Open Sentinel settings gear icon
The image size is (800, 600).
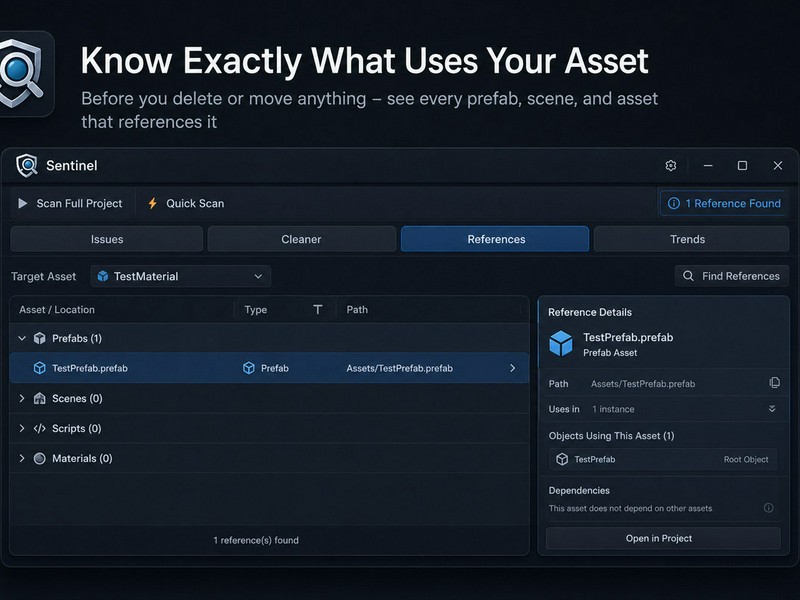[670, 165]
